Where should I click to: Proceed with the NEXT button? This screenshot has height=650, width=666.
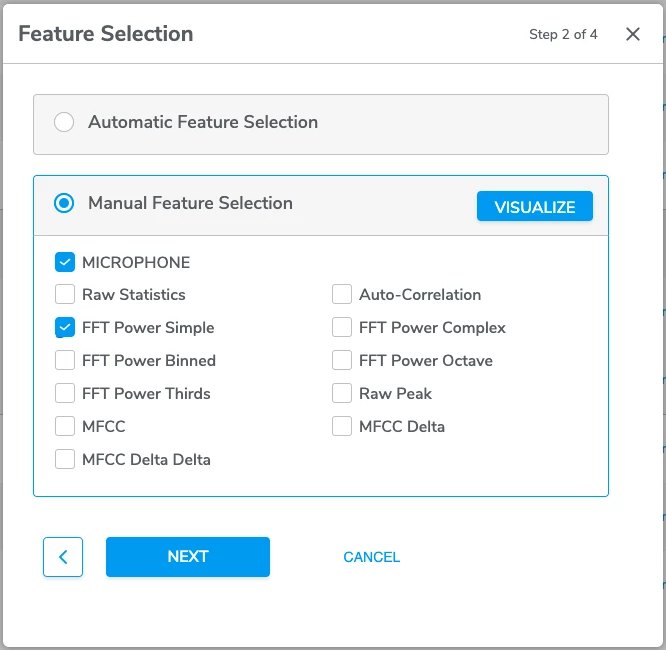pos(188,557)
